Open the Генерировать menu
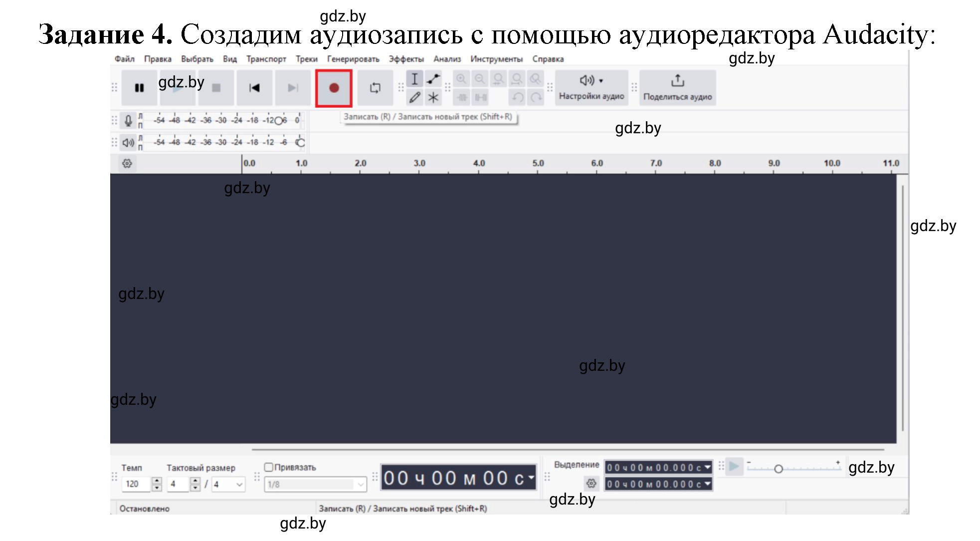The width and height of the screenshot is (980, 541). (x=353, y=59)
